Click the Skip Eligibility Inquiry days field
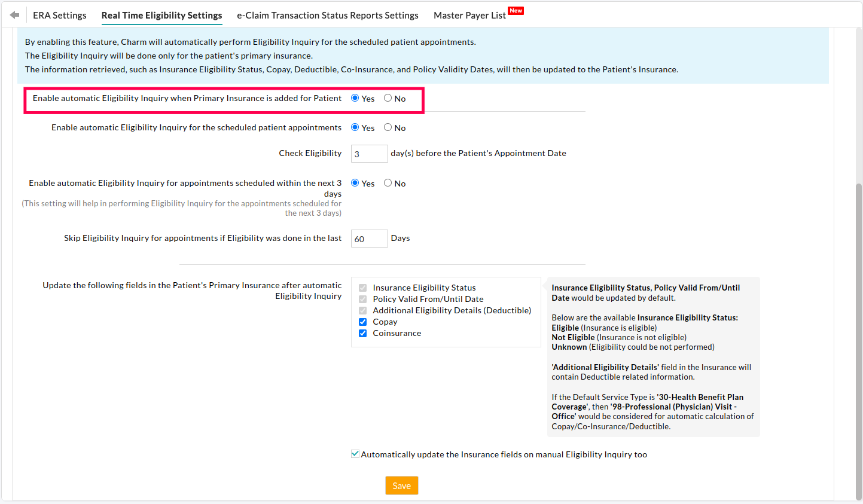Screen dimensions: 863x504 369,238
